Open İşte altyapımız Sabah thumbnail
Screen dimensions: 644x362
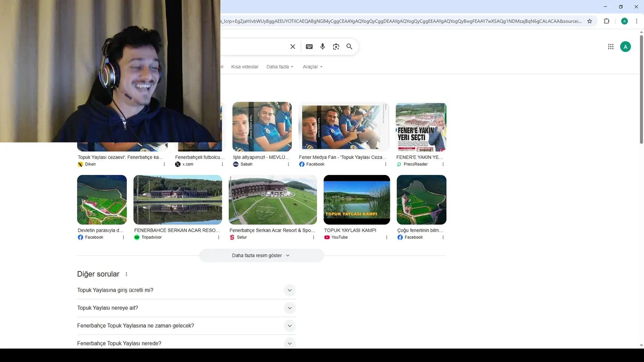click(262, 127)
